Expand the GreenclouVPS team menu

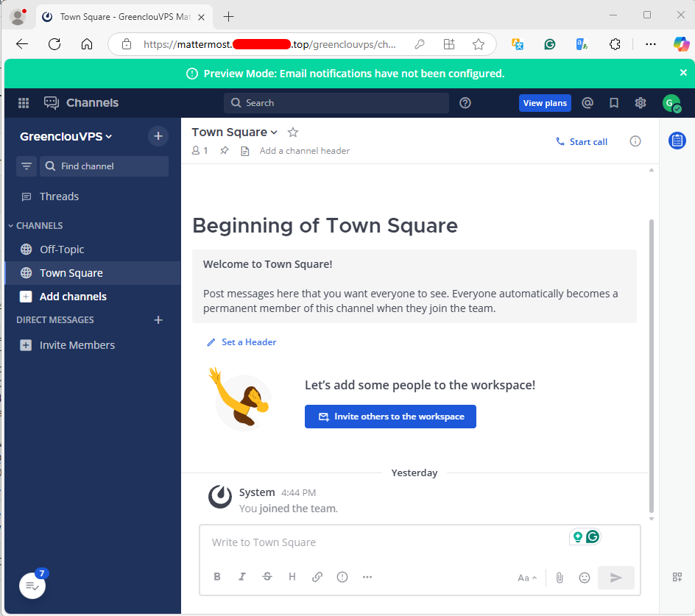click(x=66, y=136)
